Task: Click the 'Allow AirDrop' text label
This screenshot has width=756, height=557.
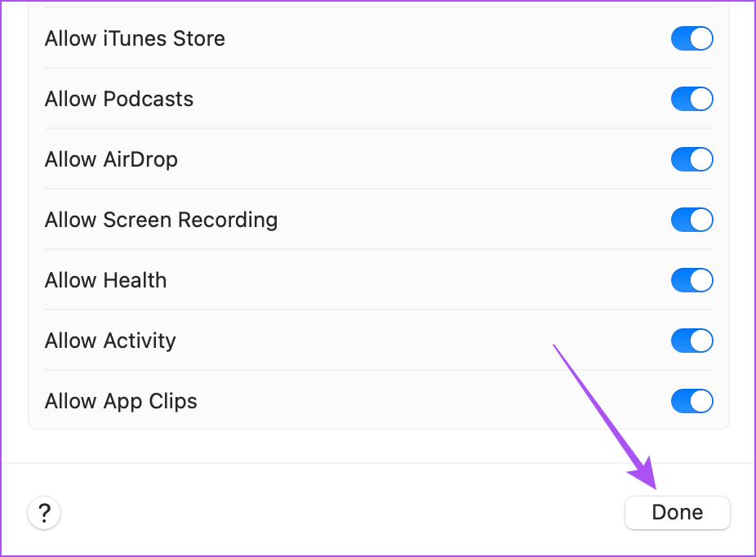Action: pos(111,159)
